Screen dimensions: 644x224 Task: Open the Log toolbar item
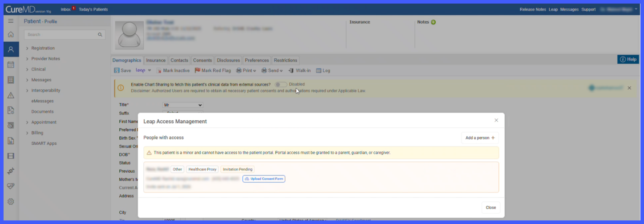point(323,70)
